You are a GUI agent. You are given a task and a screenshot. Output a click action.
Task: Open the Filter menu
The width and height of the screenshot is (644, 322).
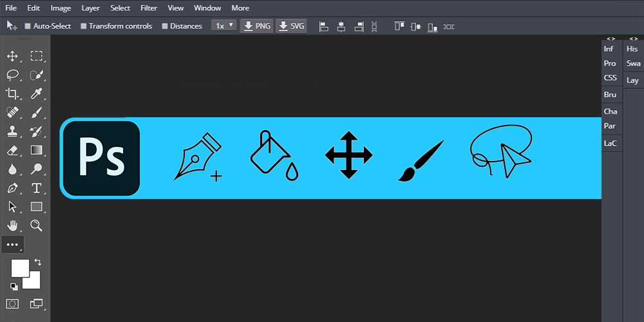(149, 8)
